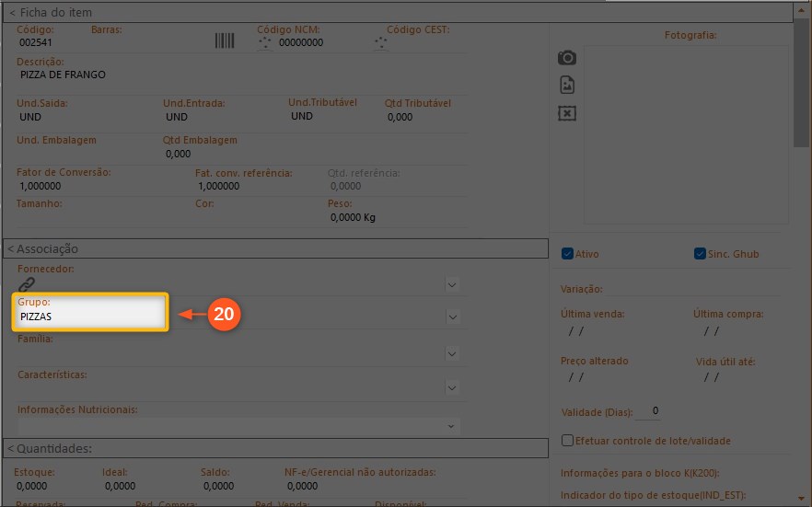Click the link icon under Fornecedor
The width and height of the screenshot is (812, 507).
coord(27,284)
